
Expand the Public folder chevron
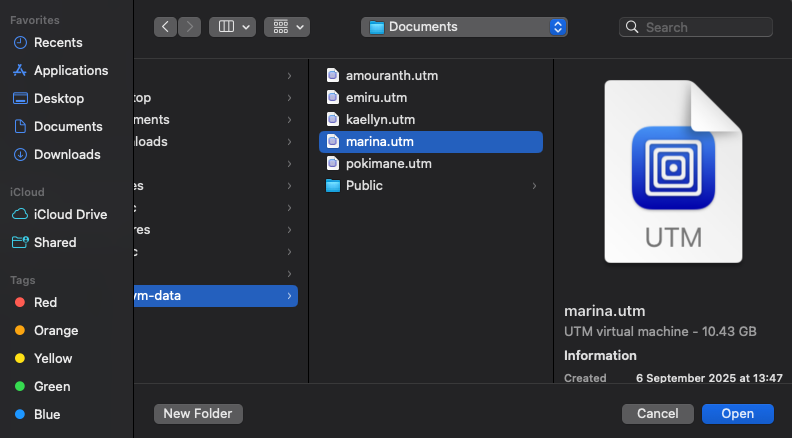(534, 186)
